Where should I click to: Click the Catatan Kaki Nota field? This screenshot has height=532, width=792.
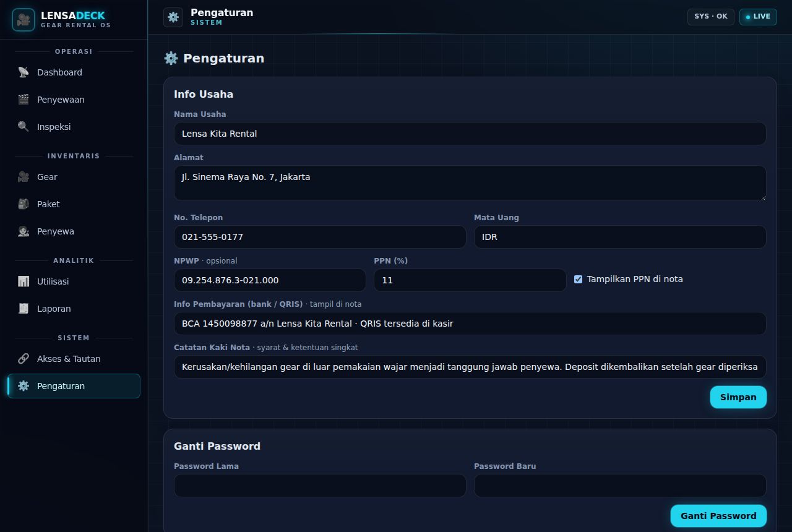click(x=470, y=367)
